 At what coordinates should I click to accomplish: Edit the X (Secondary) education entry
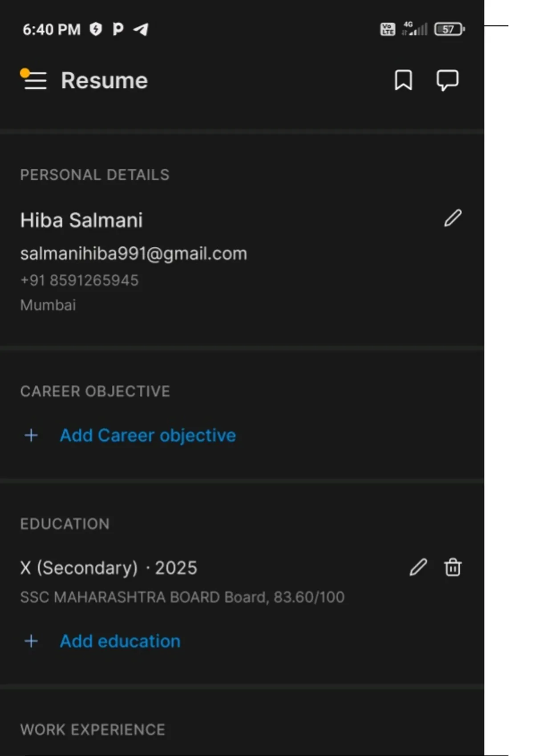[418, 567]
